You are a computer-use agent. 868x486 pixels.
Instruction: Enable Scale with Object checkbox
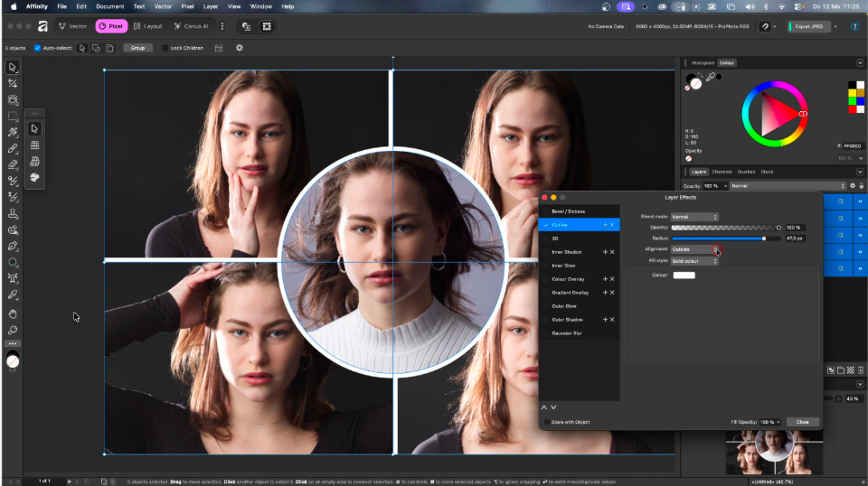545,422
